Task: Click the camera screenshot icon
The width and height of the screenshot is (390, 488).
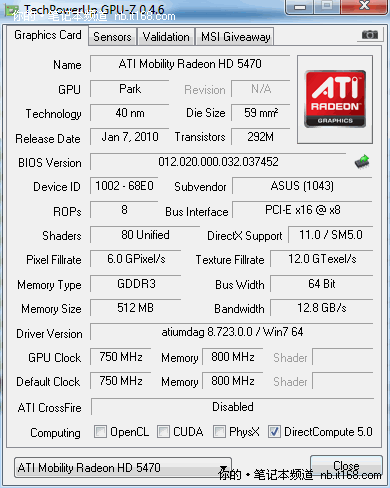Action: tap(370, 34)
